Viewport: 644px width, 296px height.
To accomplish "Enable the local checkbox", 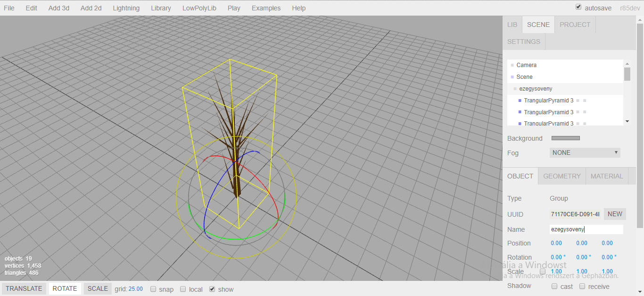I will tap(183, 289).
